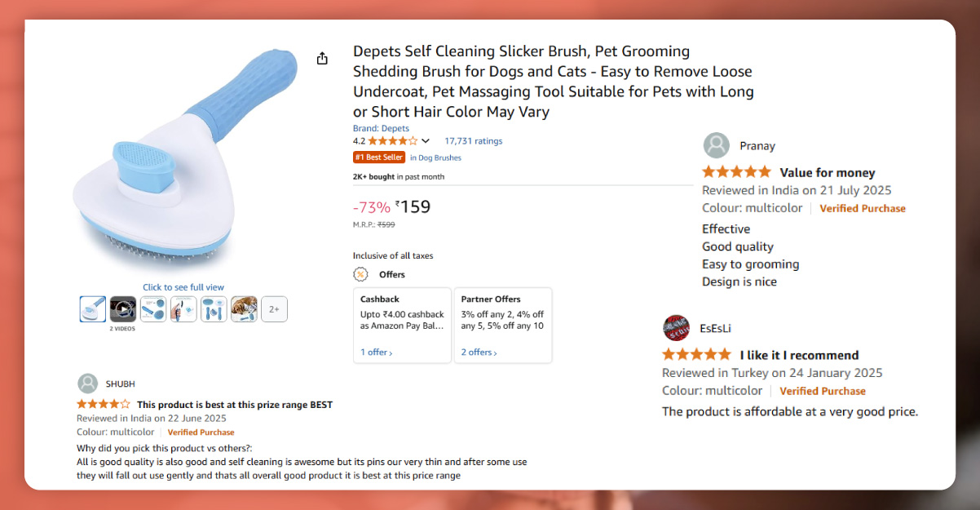Click the share icon beside the product title

point(322,59)
